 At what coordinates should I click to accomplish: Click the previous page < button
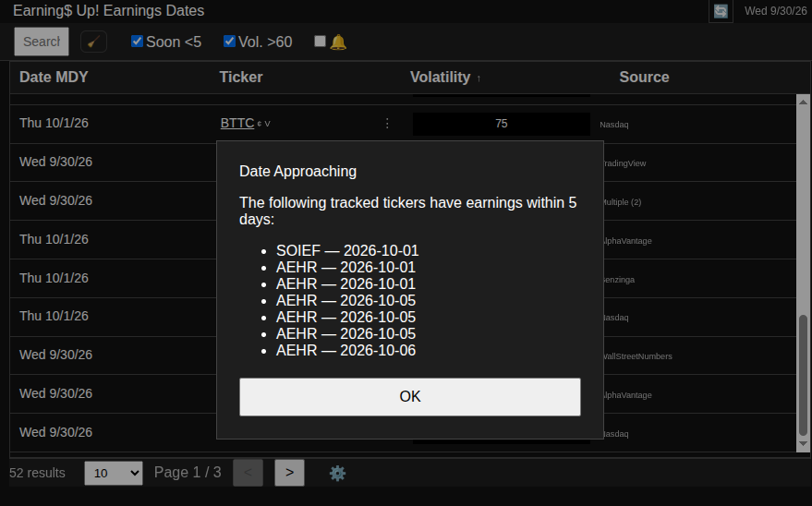point(248,473)
